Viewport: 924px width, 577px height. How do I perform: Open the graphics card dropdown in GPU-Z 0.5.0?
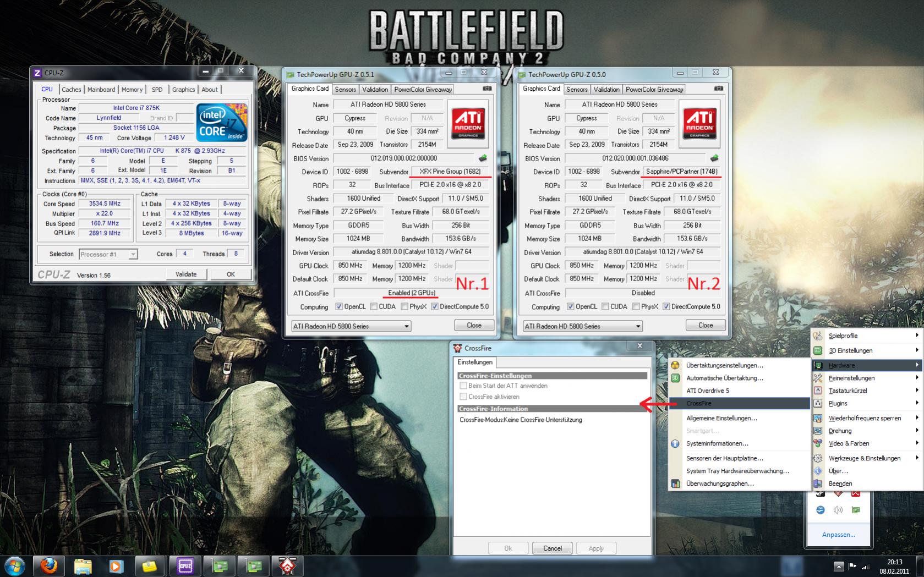(583, 326)
